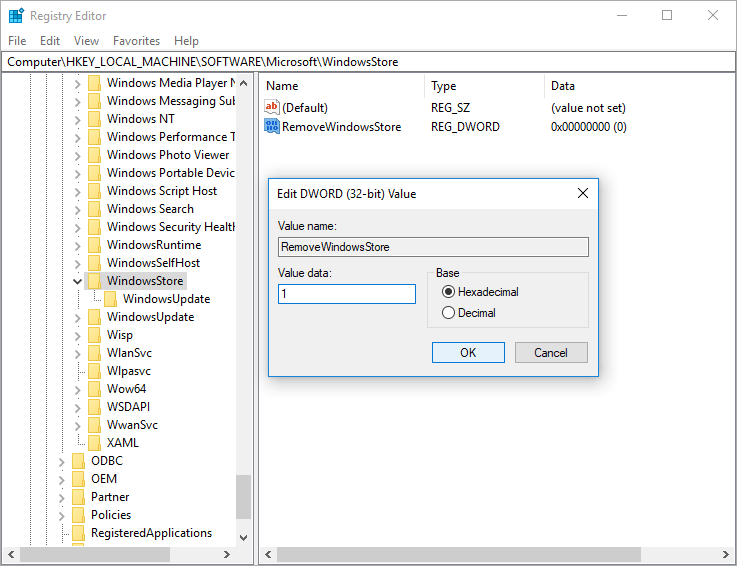Viewport: 737px width, 566px height.
Task: Click the Policies folder icon
Action: pyautogui.click(x=79, y=515)
